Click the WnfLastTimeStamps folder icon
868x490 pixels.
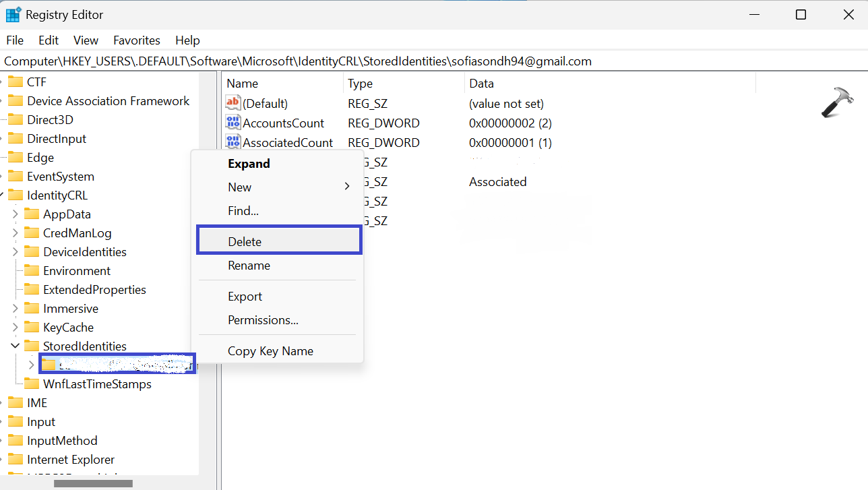coord(32,384)
